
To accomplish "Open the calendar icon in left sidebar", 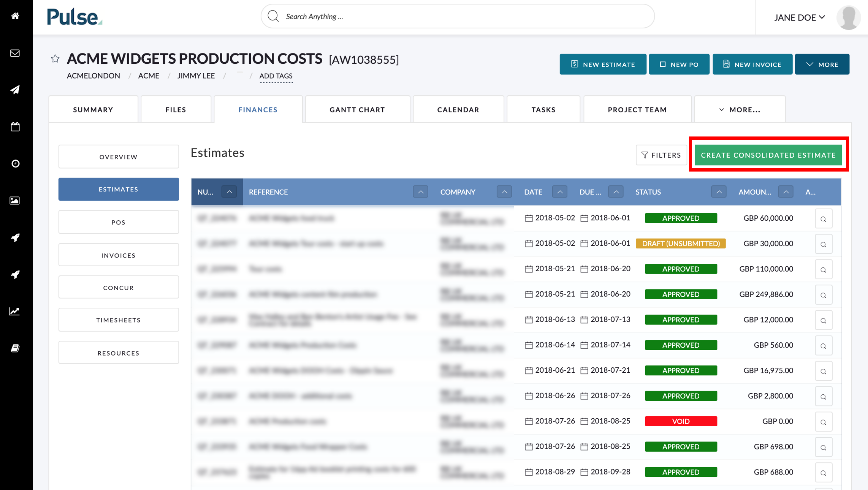I will click(15, 127).
